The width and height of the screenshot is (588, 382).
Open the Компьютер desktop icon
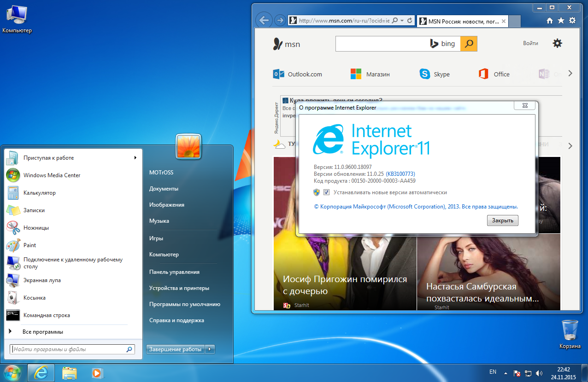[x=17, y=19]
